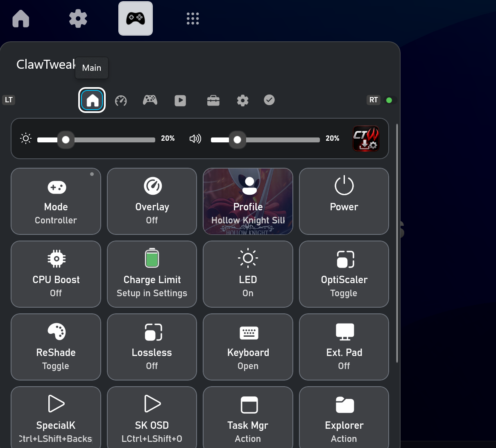Click the brightness slider track
Screen dimensions: 496x448
click(x=96, y=140)
